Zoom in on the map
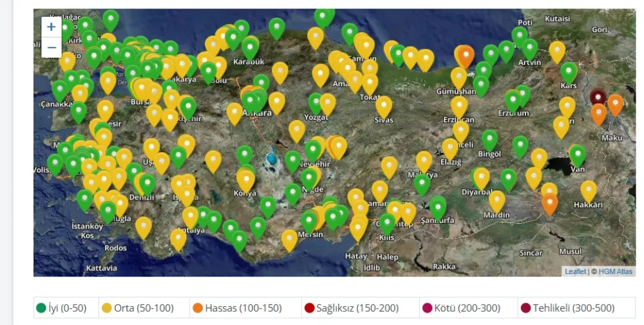 [52, 27]
